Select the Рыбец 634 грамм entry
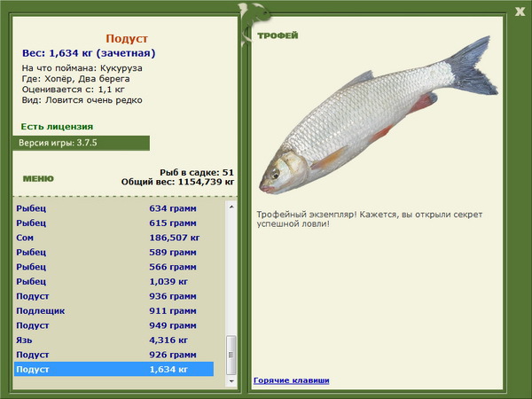This screenshot has height=399, width=532. tap(114, 208)
